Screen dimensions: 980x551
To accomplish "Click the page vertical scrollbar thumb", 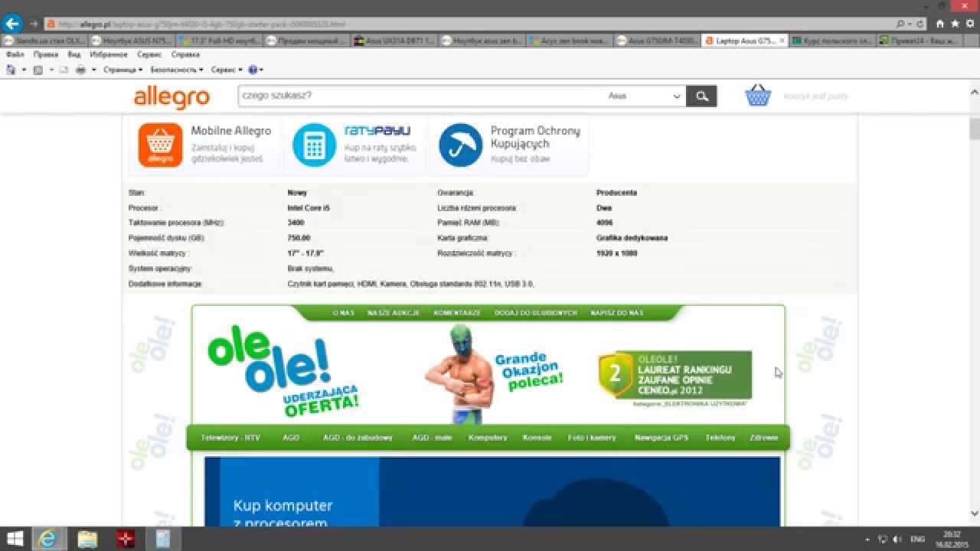I will 975,128.
